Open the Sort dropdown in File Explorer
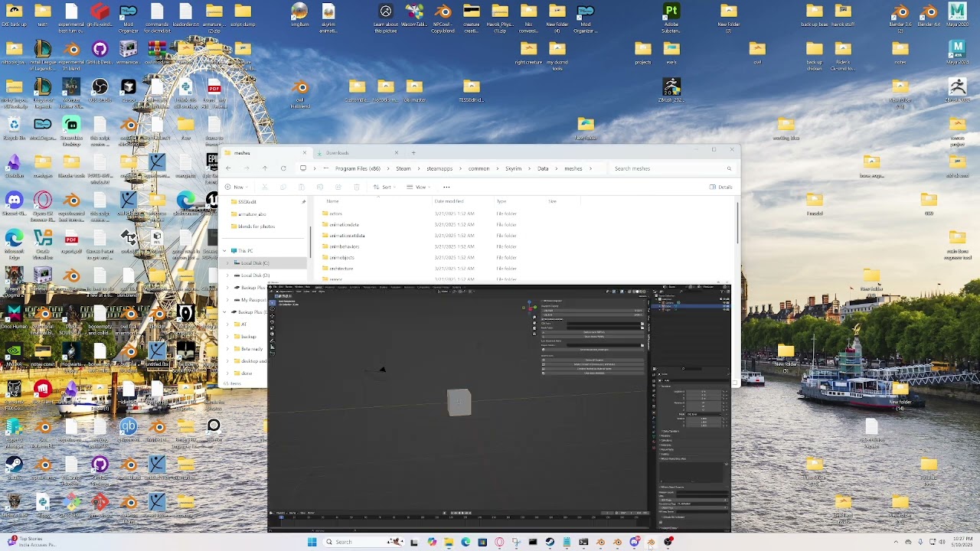This screenshot has width=980, height=551. point(386,187)
